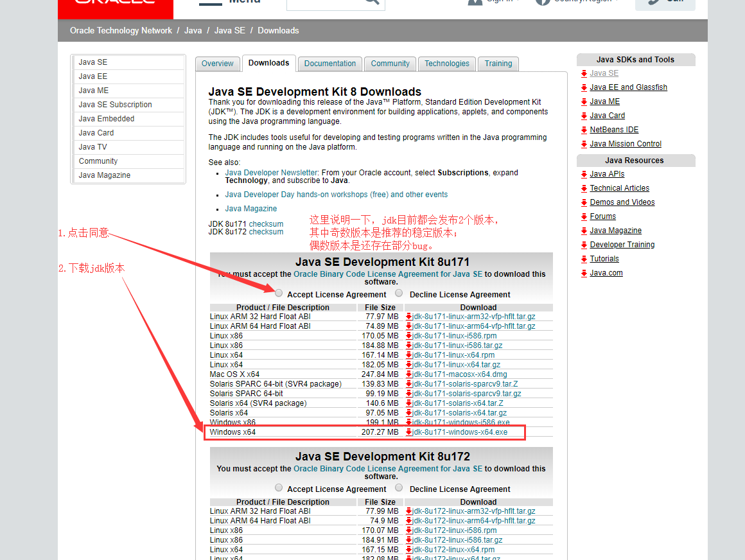
Task: Click download icon beside jdk-8u171-linux-i586.rpm
Action: (408, 336)
